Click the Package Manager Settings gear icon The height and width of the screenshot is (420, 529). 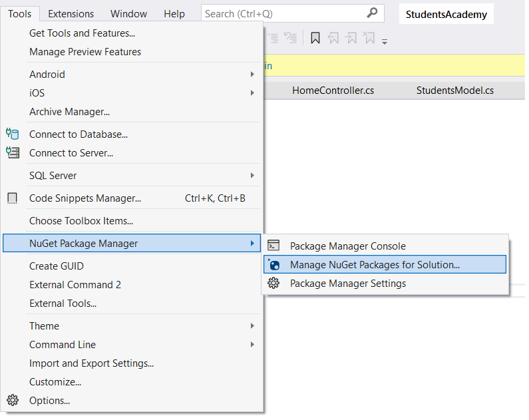tap(273, 283)
